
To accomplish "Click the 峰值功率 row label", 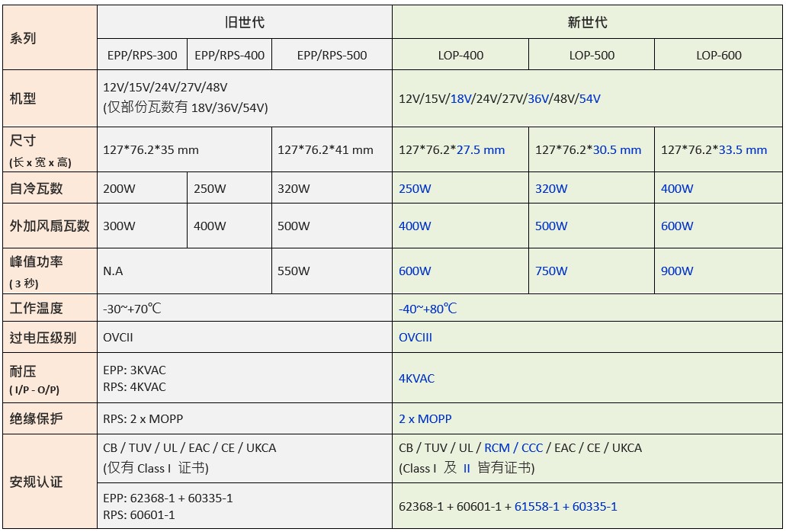I will pos(34,263).
